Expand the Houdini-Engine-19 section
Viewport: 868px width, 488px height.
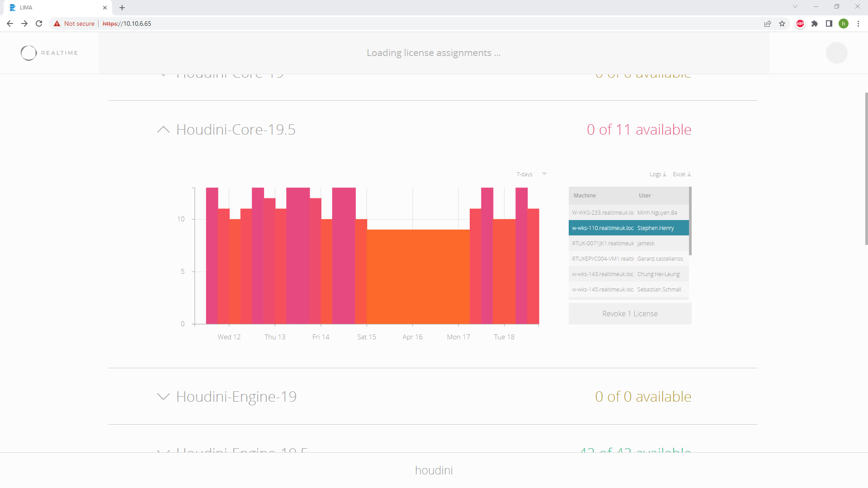163,397
